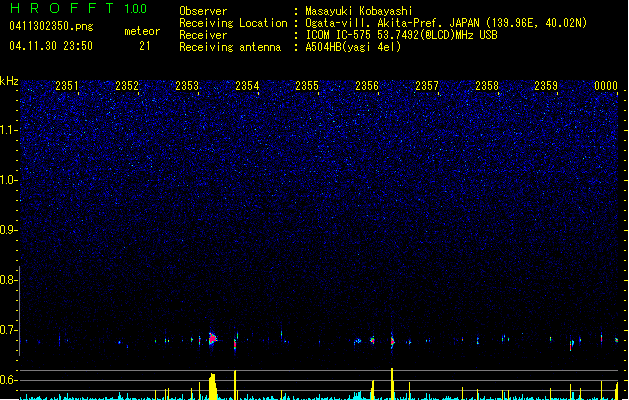The image size is (629, 400).
Task: Click the meteor count value 21
Action: coord(145,46)
